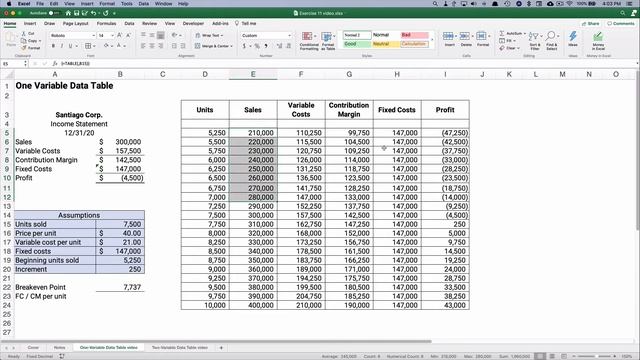Click the Cut scissors icon
The height and width of the screenshot is (360, 640).
point(24,33)
